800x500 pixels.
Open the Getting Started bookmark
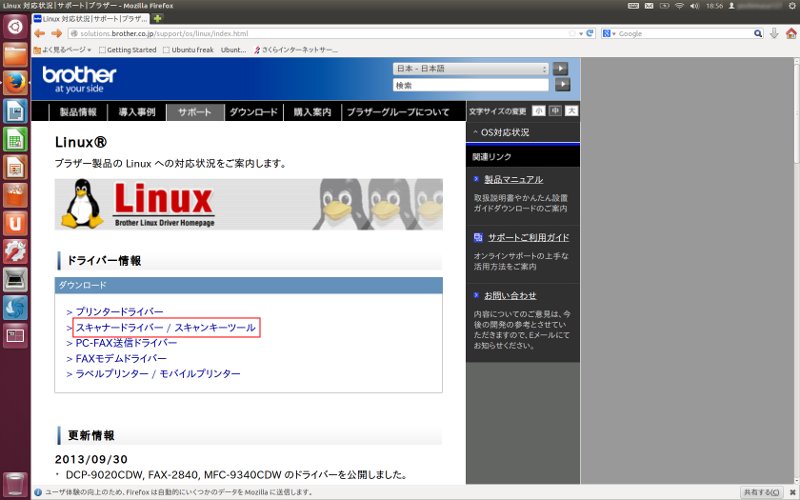pos(128,49)
